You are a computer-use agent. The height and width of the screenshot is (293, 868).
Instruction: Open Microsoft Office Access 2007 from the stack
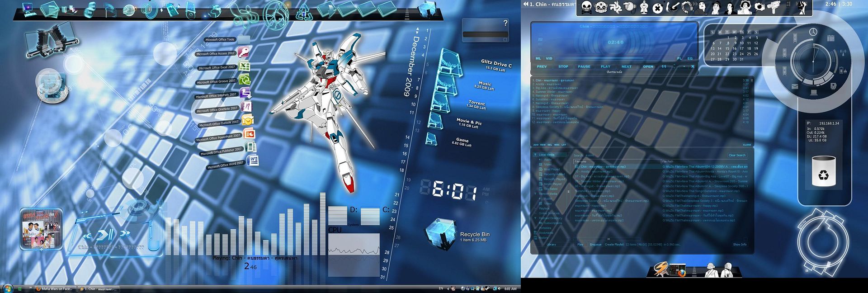tap(243, 52)
